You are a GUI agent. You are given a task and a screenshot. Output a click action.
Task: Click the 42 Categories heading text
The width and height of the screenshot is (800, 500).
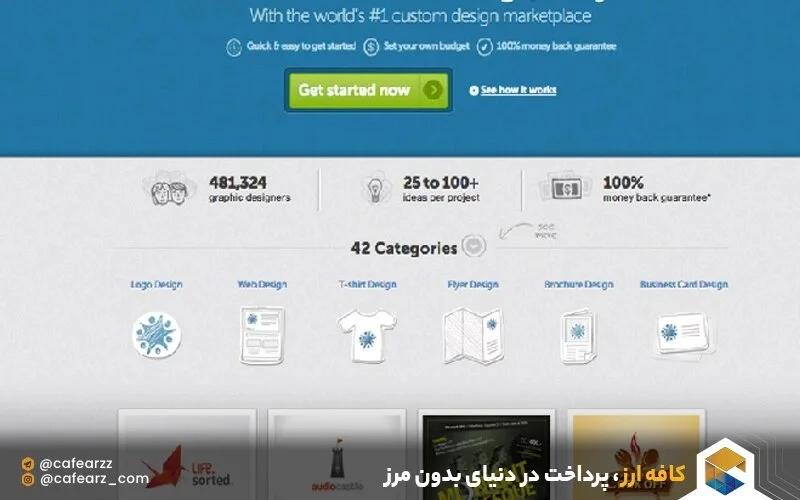404,248
